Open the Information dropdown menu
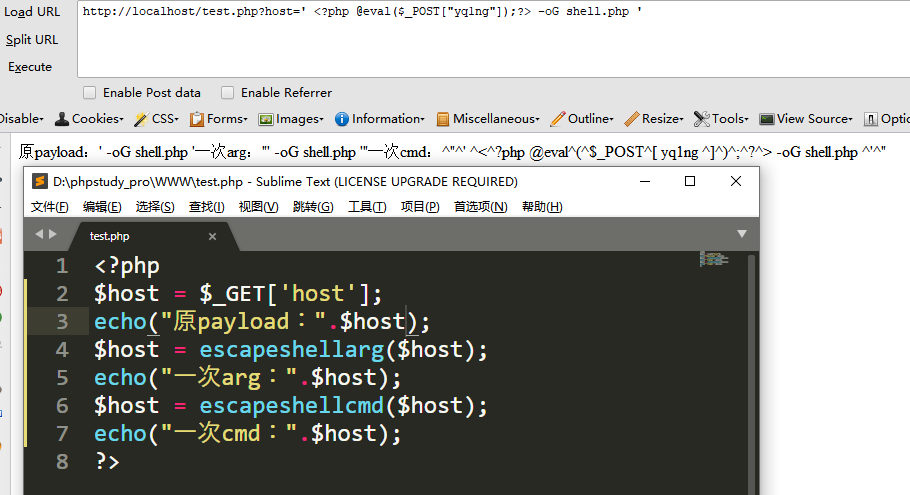The width and height of the screenshot is (910, 495). [388, 119]
